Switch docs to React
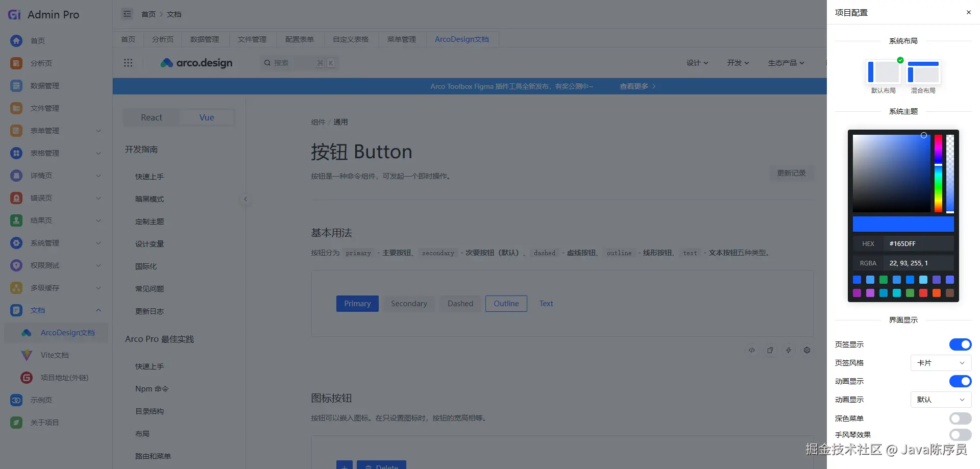The image size is (980, 469). tap(152, 117)
